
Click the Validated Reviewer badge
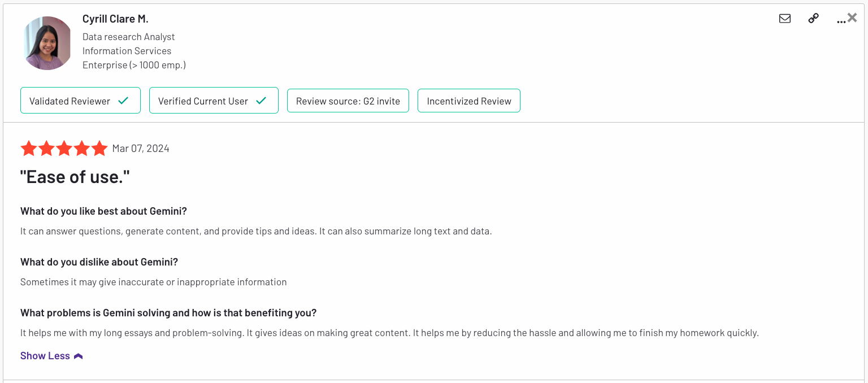click(x=80, y=101)
